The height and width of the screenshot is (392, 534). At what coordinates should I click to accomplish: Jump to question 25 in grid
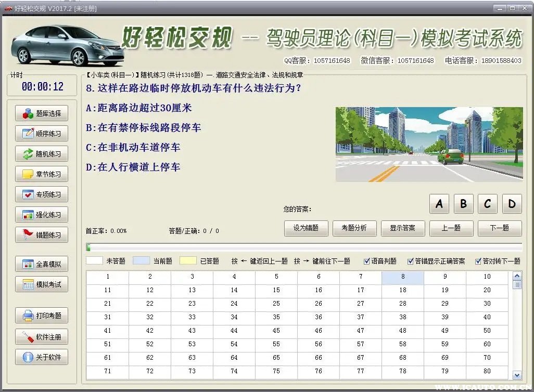coord(276,303)
